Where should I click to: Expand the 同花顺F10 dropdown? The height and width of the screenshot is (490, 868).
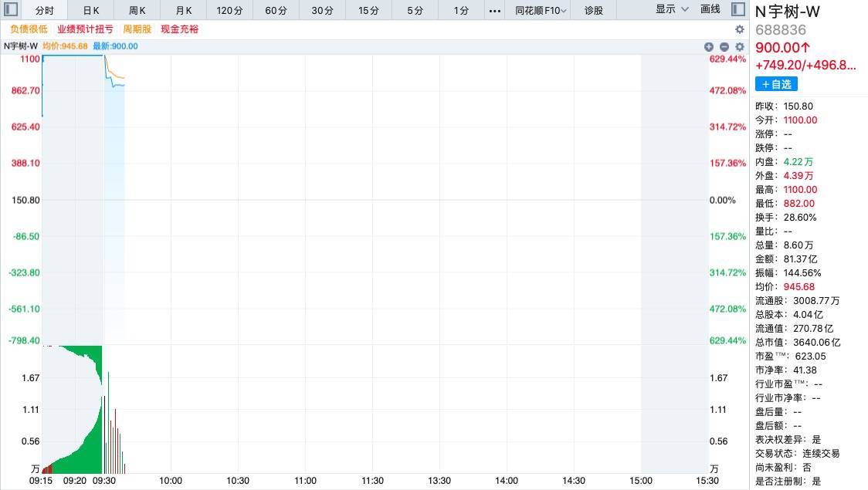tap(541, 11)
